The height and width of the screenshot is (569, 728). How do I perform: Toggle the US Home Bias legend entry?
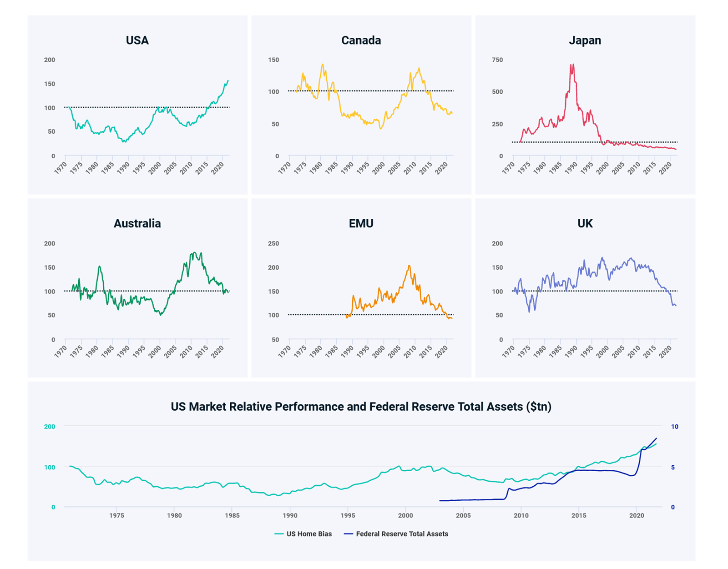click(303, 534)
